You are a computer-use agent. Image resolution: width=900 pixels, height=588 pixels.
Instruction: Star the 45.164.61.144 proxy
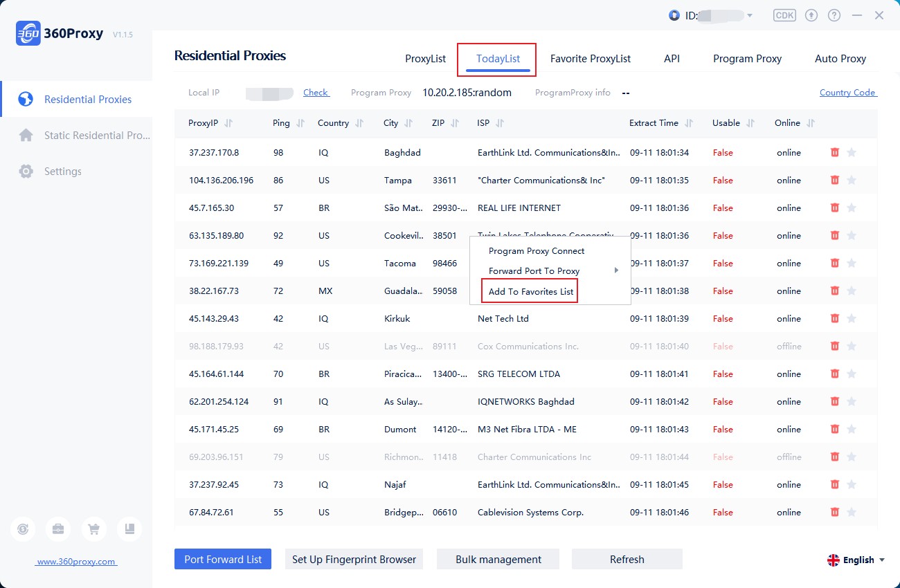852,374
